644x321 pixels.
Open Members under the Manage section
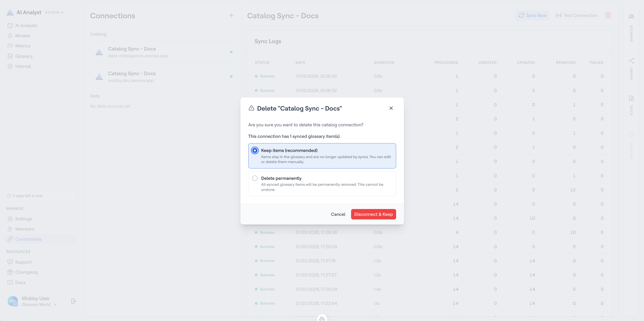pyautogui.click(x=25, y=229)
